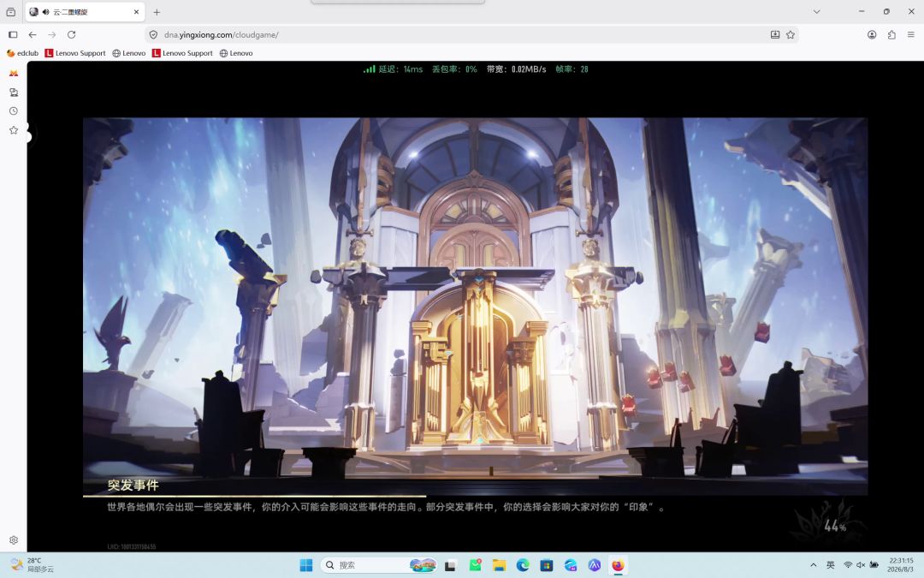Switch to Firefox on the taskbar
The image size is (924, 578).
618,565
